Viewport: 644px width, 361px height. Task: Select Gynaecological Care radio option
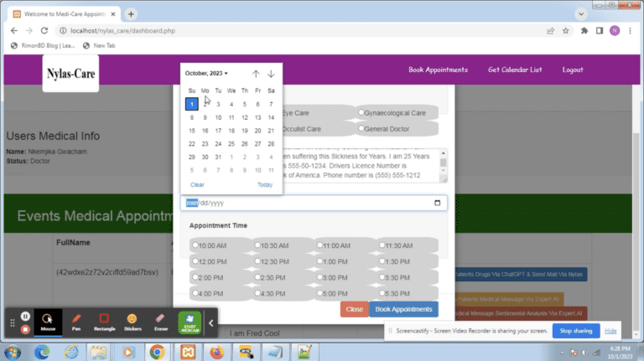tap(361, 112)
